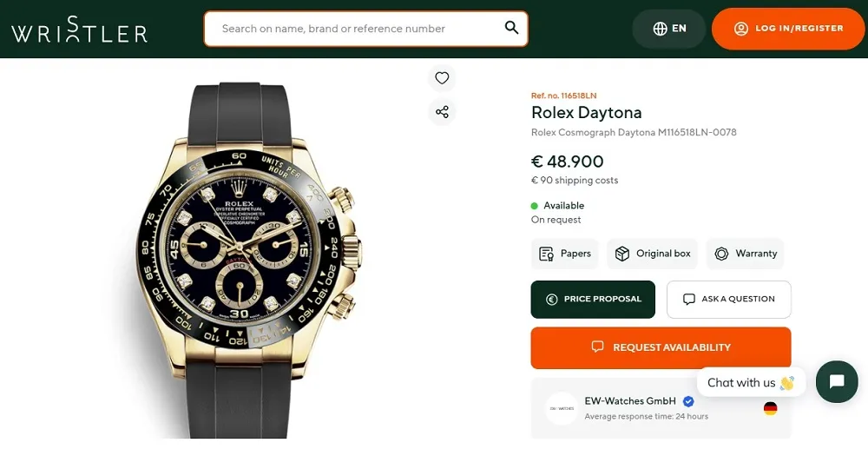Open EW-Watches GmbH seller page

pyautogui.click(x=630, y=401)
